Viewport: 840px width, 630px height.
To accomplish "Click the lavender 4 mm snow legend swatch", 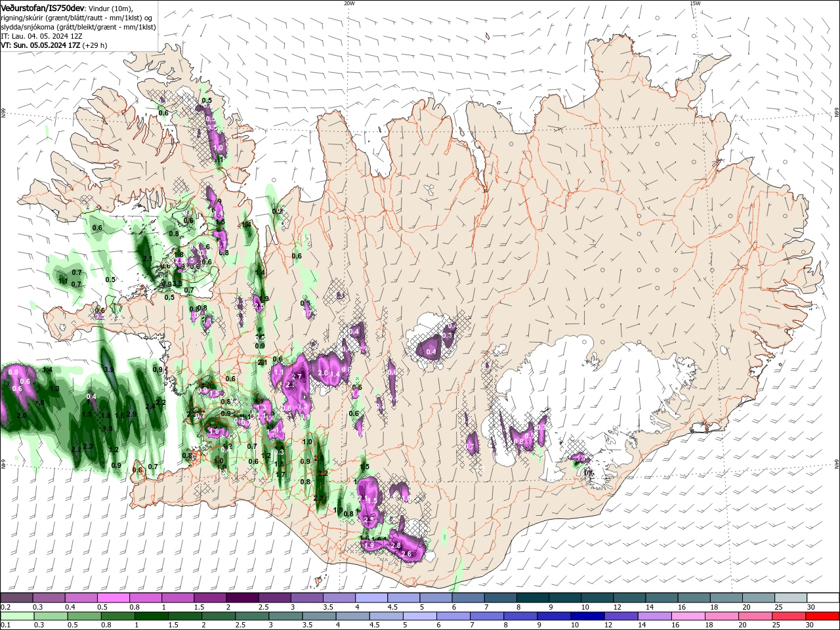I will pos(371,598).
